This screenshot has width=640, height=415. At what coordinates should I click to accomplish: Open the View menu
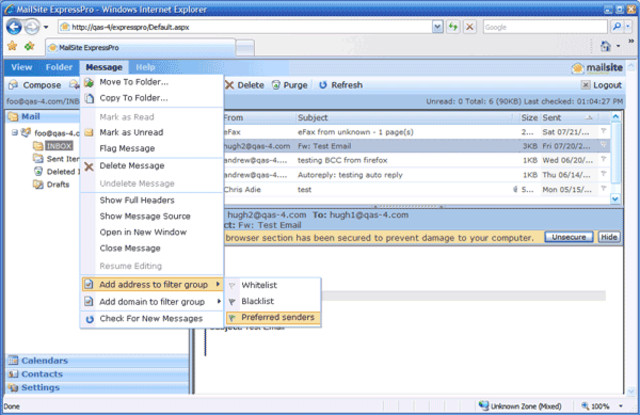coord(22,67)
